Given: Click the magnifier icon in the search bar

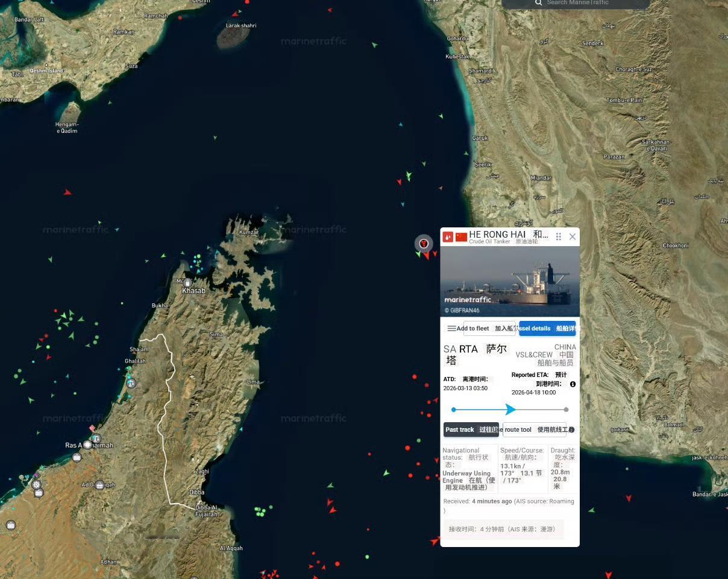Looking at the screenshot, I should point(539,2).
